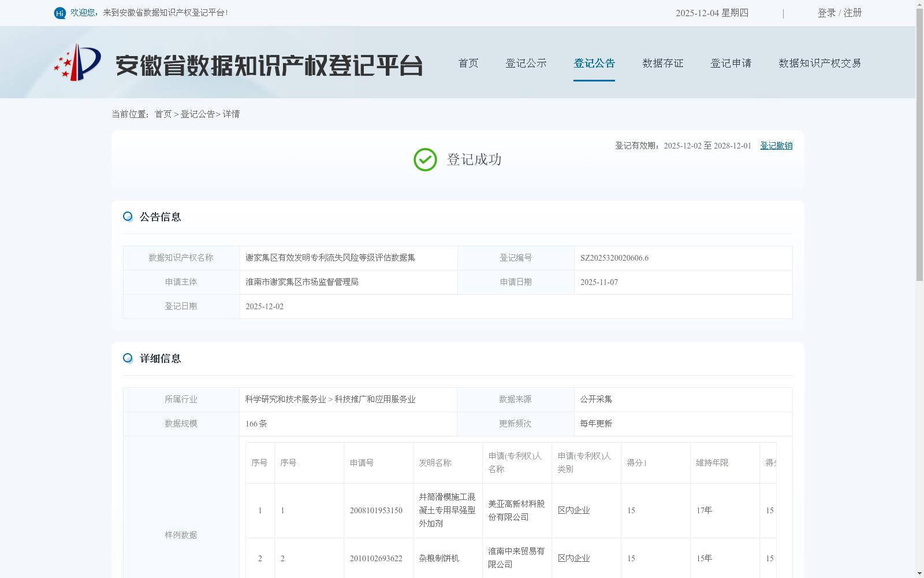Select the registration number SZ2025320020606.6
924x578 pixels.
tap(614, 258)
